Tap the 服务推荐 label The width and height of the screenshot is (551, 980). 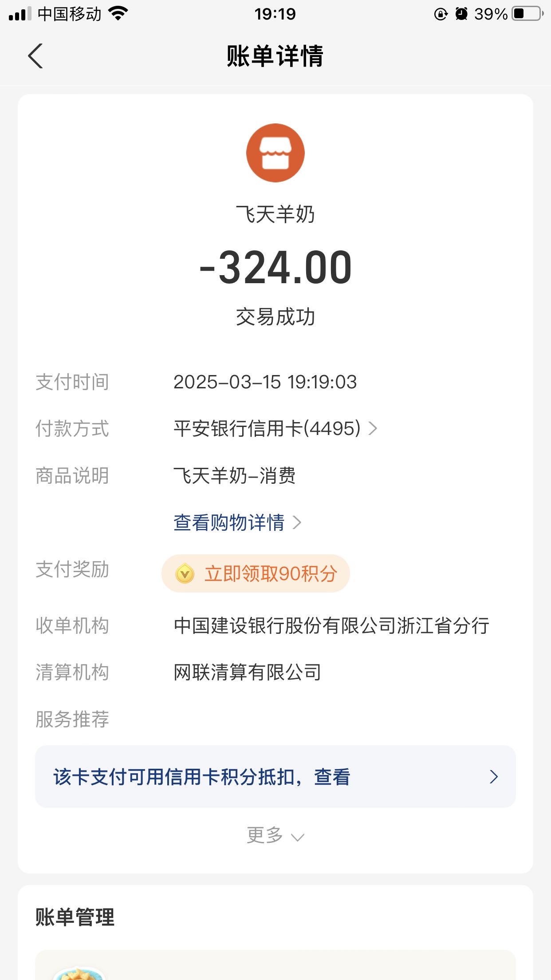coord(72,719)
